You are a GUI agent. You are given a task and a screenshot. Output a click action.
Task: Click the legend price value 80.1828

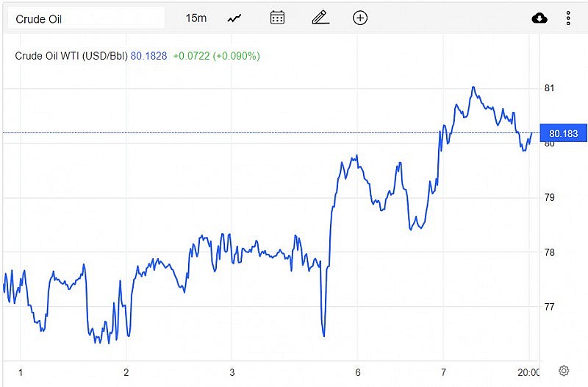pyautogui.click(x=148, y=56)
